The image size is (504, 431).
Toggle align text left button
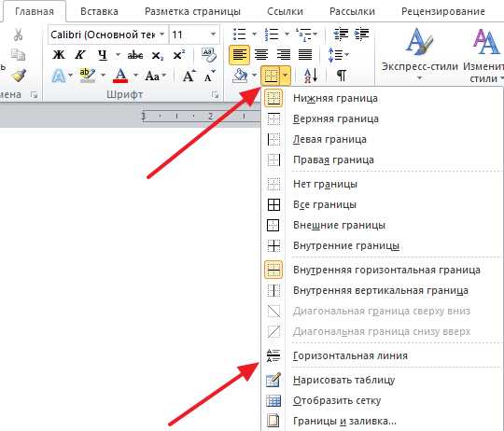[240, 55]
